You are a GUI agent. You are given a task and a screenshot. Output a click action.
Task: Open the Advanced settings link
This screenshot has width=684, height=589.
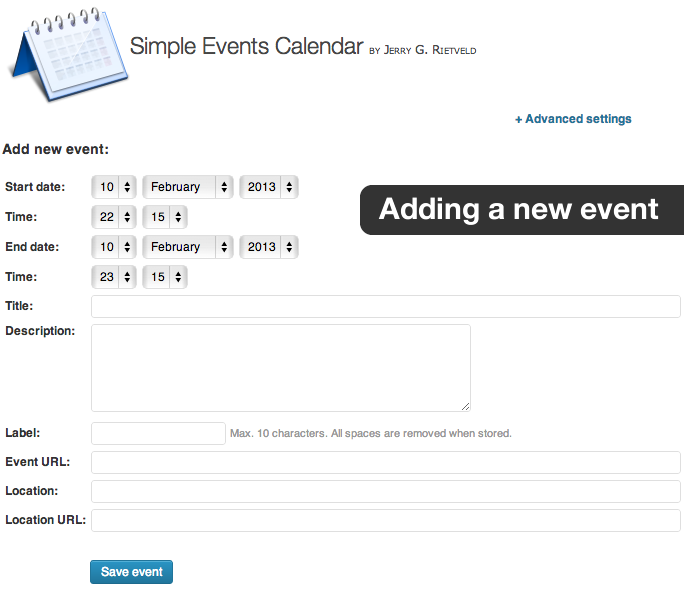(x=573, y=119)
